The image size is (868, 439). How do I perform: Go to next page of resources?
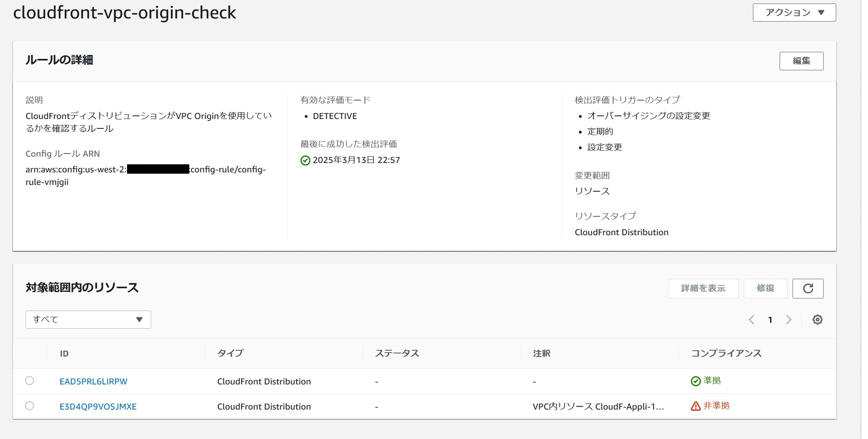pyautogui.click(x=788, y=320)
